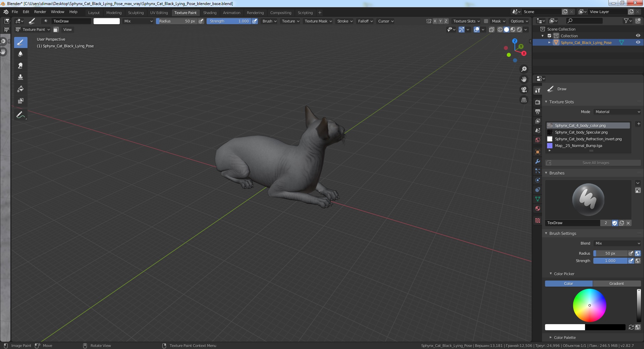Open the Physics properties tab
Screen dimensions: 644x349
tap(538, 180)
